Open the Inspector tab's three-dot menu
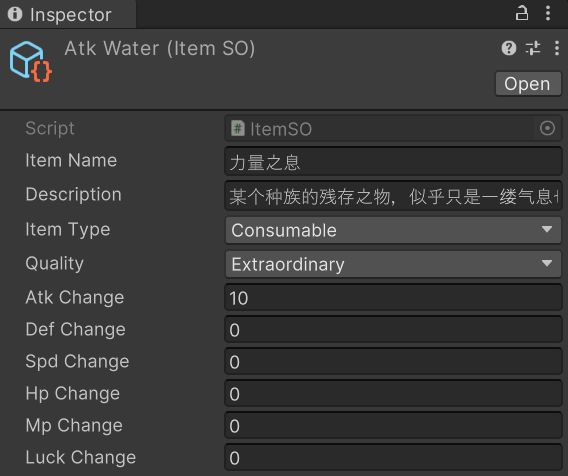The image size is (568, 476). pyautogui.click(x=548, y=13)
